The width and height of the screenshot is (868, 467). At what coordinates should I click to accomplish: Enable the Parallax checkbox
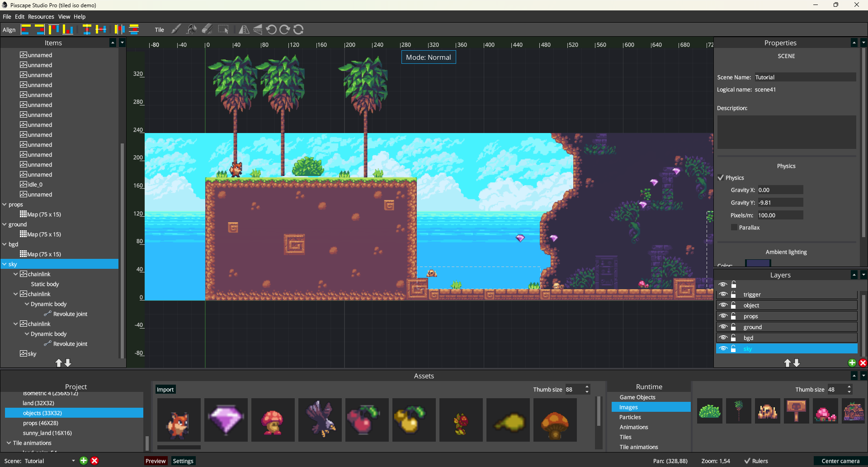(x=734, y=228)
